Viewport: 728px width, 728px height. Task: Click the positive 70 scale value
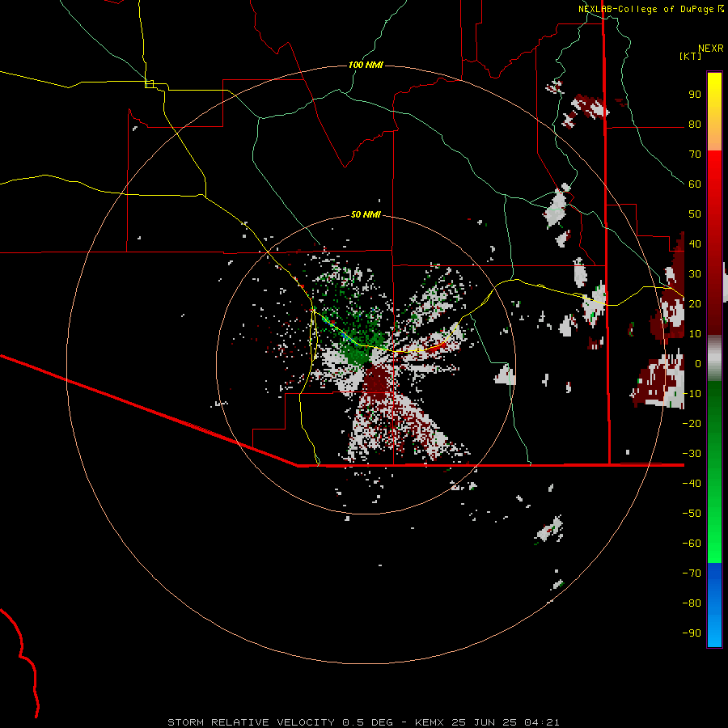(x=695, y=154)
